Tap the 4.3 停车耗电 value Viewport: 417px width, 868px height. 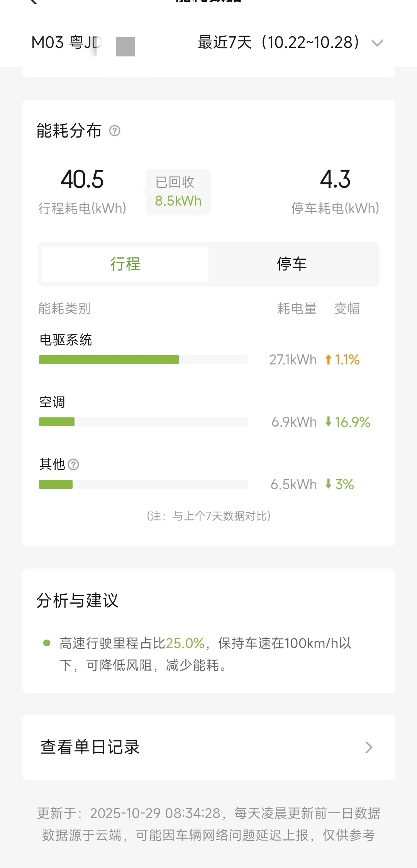click(x=335, y=180)
